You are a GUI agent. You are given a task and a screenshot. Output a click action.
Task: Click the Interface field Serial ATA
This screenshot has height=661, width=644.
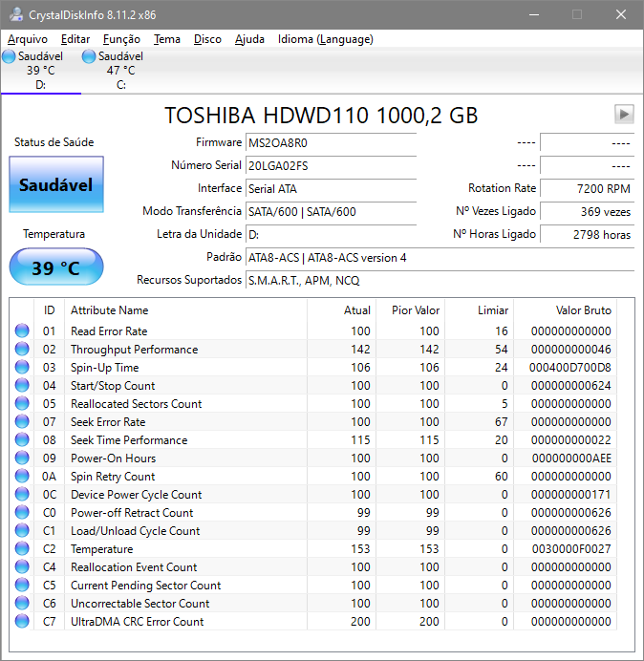[331, 188]
